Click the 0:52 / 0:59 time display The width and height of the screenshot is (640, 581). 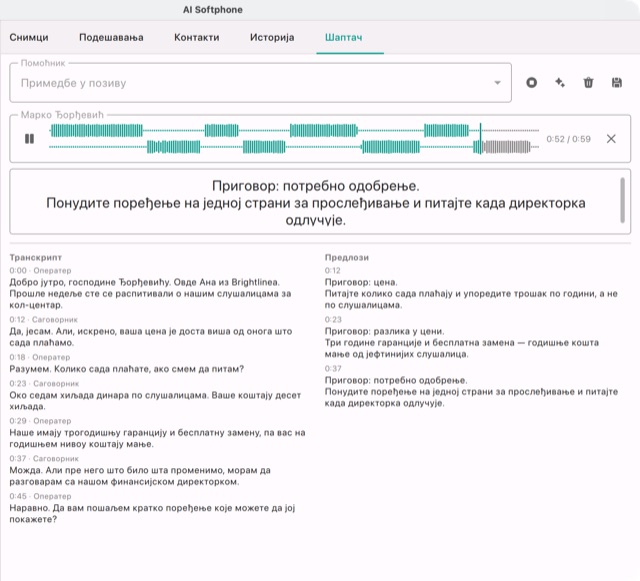click(x=569, y=139)
